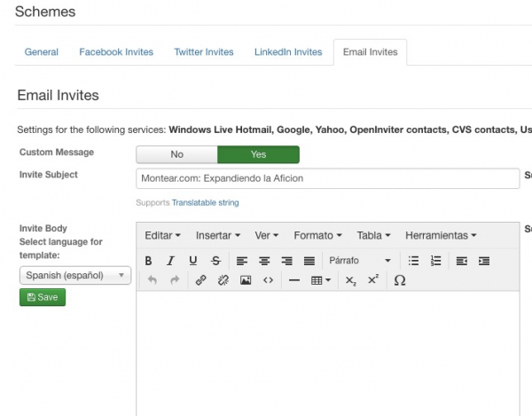Screen dimensions: 532x416
Task: Switch to the Facebook Invites tab
Action: pyautogui.click(x=116, y=52)
